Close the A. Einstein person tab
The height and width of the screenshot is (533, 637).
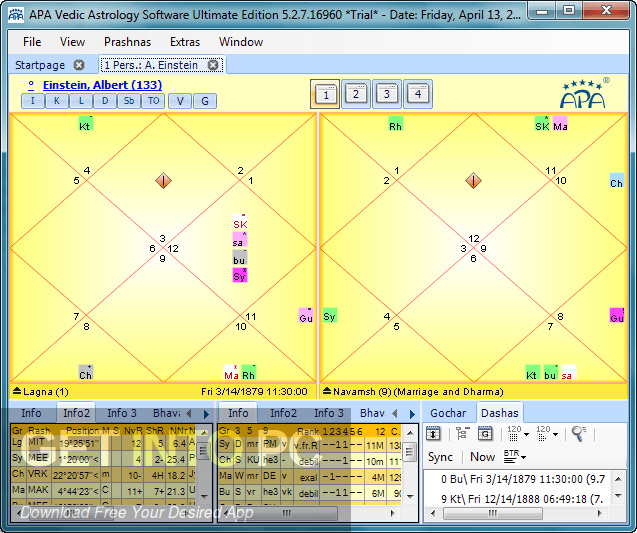213,65
